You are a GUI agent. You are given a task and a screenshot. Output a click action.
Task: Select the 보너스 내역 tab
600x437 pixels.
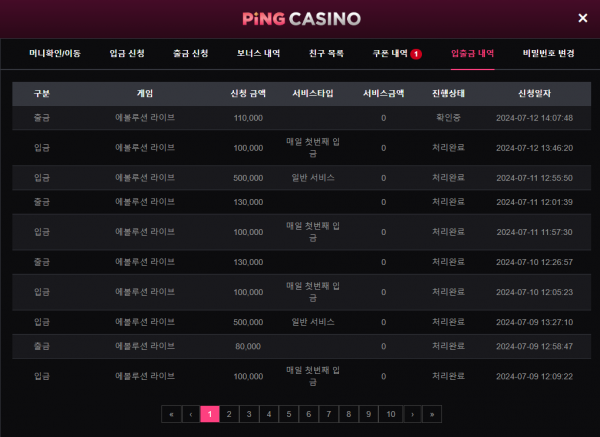coord(258,53)
